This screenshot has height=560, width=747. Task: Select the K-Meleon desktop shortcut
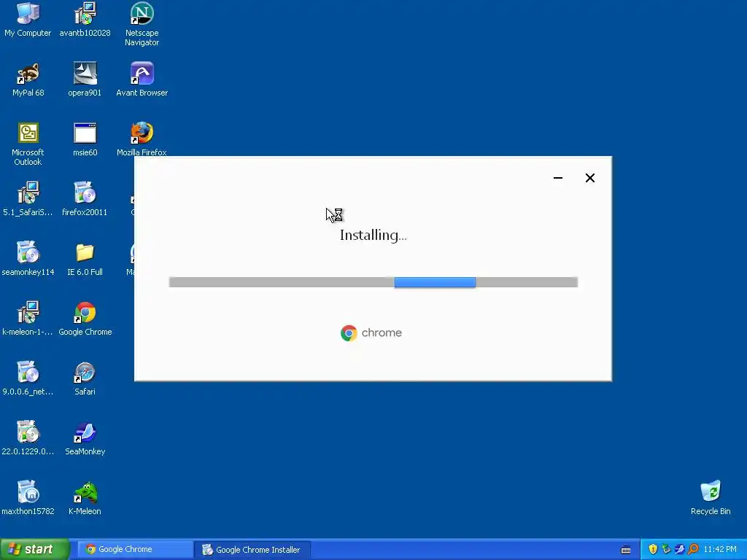(x=85, y=497)
